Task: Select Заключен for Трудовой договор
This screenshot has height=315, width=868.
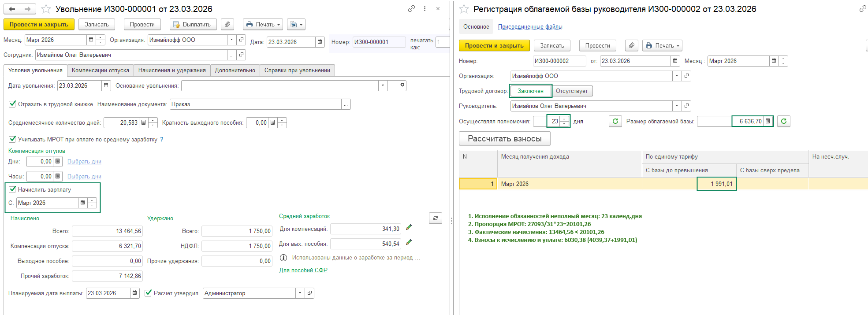Action: point(530,91)
